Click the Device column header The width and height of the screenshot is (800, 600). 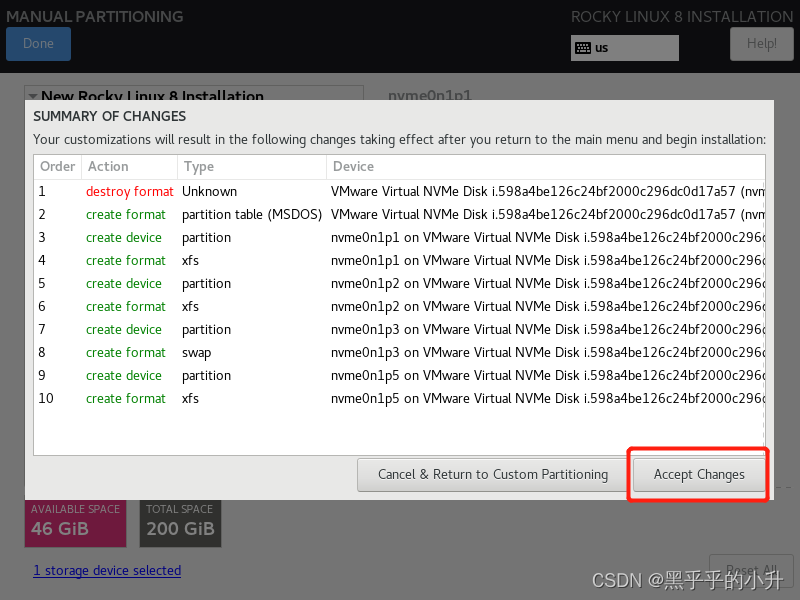click(546, 167)
